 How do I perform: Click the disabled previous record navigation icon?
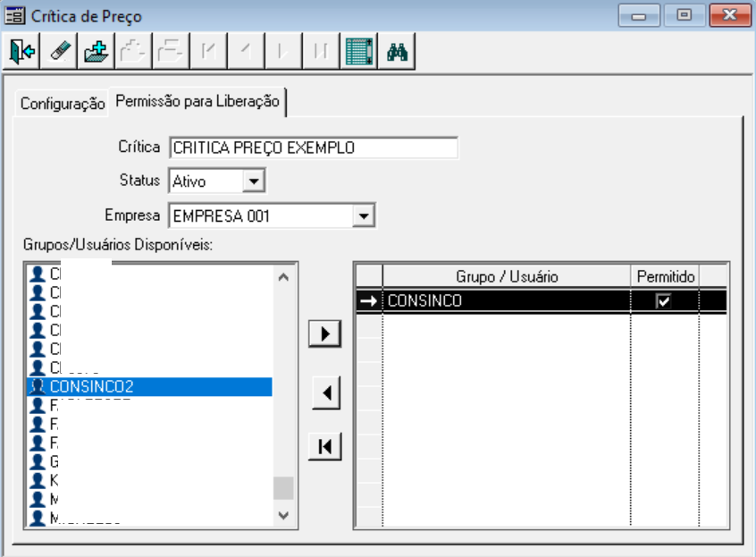[247, 51]
